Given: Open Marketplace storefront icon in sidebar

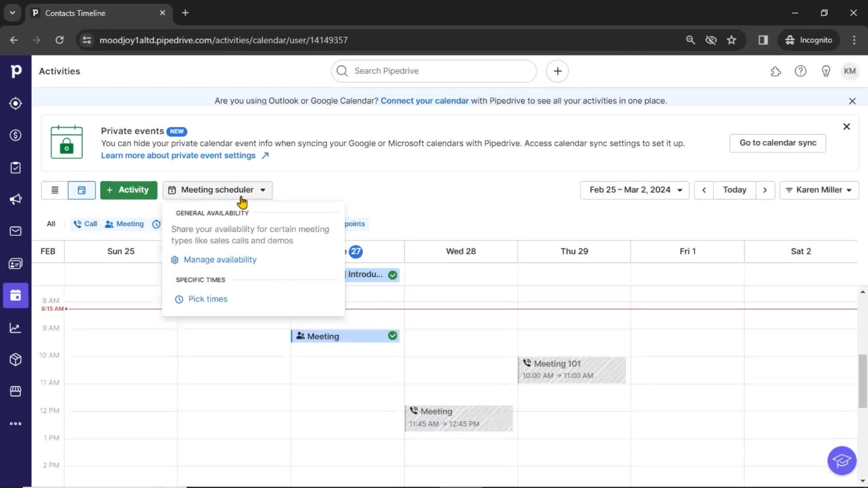Looking at the screenshot, I should [16, 391].
